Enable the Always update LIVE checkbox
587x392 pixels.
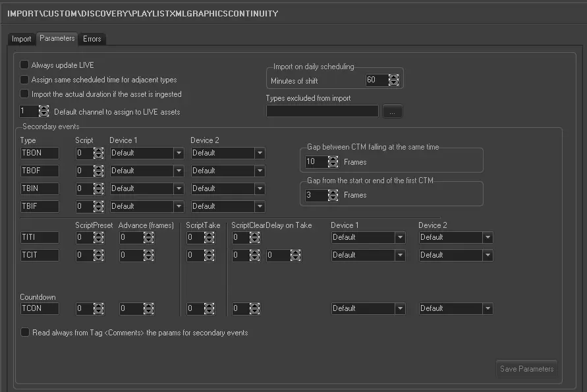point(24,65)
